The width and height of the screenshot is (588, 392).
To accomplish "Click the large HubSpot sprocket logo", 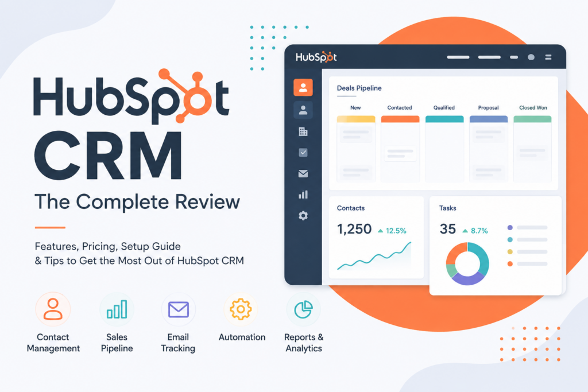I will (x=131, y=96).
